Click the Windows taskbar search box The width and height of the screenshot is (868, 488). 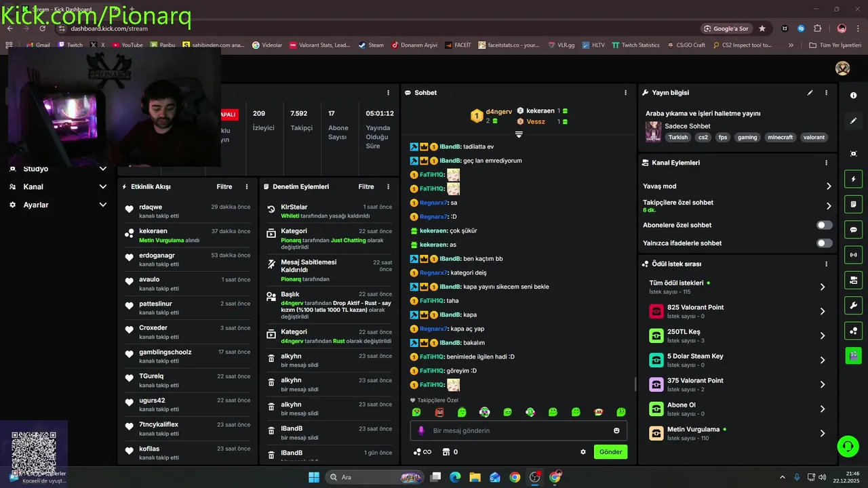(374, 477)
